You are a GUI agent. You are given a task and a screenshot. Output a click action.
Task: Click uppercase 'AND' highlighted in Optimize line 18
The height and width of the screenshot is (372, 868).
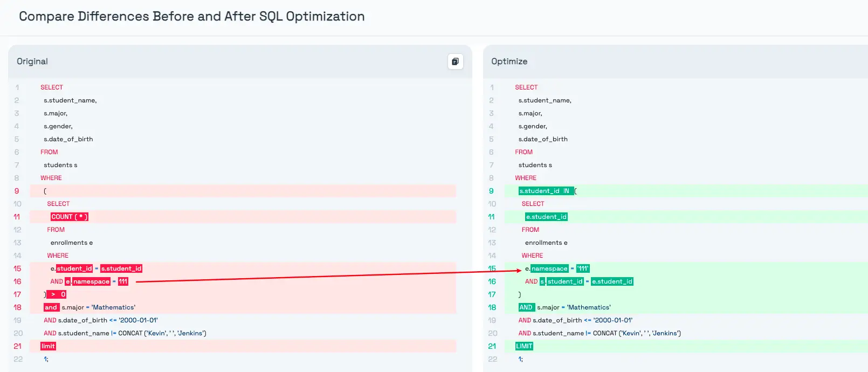pos(526,307)
